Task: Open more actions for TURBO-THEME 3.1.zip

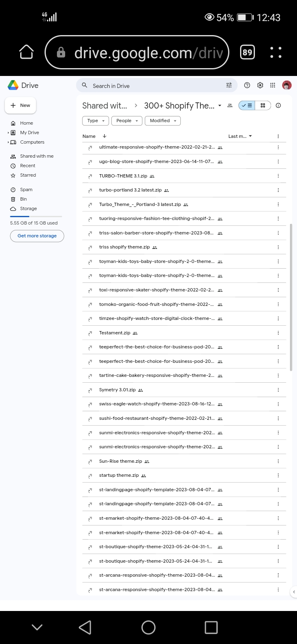Action: coord(278,176)
